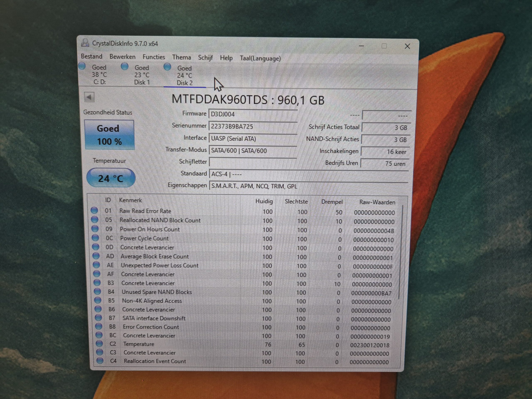Screen dimensions: 532x399
Task: Select the Power On Hours Count text
Action: pyautogui.click(x=150, y=229)
